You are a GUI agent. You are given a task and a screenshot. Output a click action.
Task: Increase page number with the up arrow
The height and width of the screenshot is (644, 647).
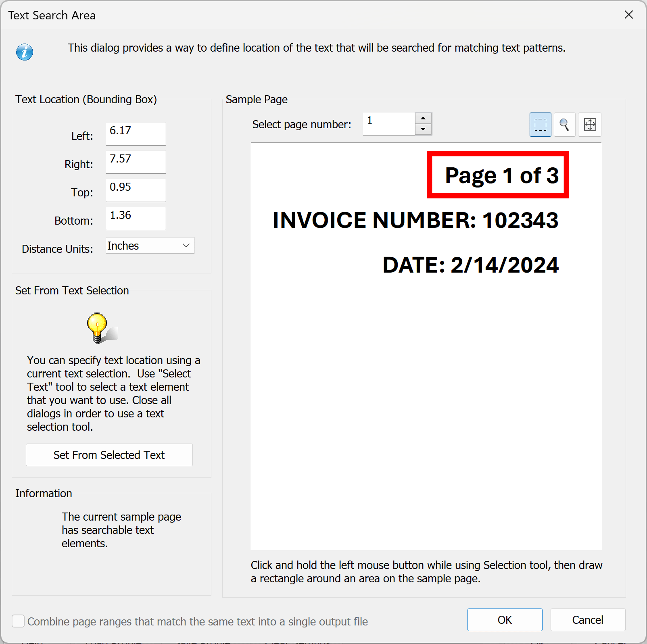click(423, 118)
